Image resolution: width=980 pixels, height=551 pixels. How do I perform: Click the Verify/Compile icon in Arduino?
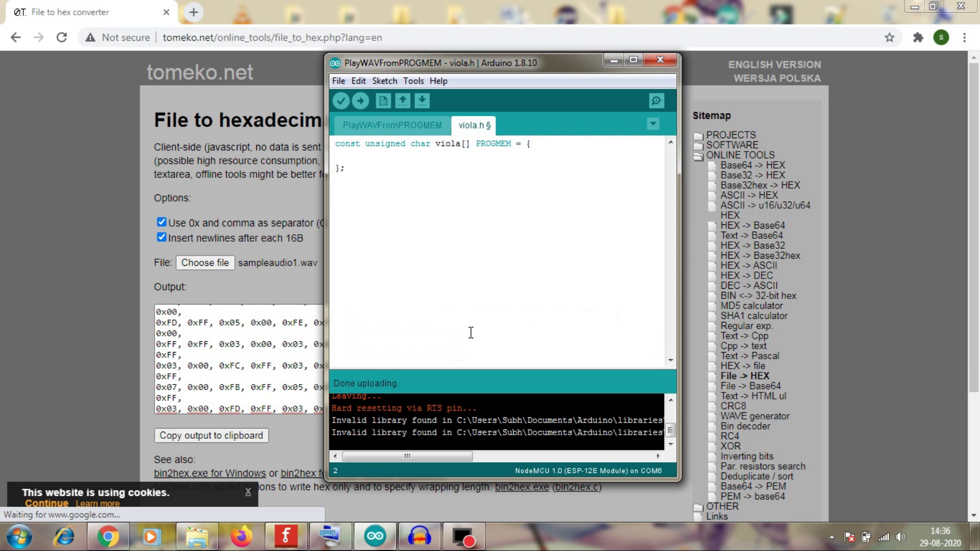342,100
